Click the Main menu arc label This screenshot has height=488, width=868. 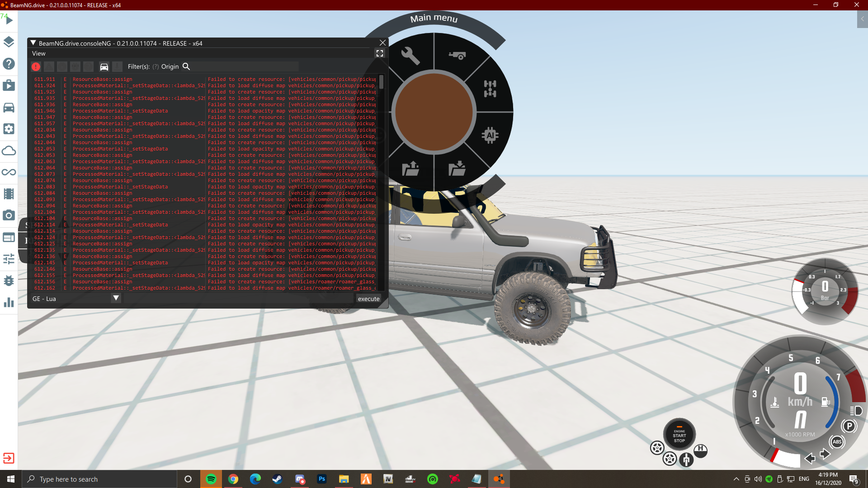(x=434, y=19)
